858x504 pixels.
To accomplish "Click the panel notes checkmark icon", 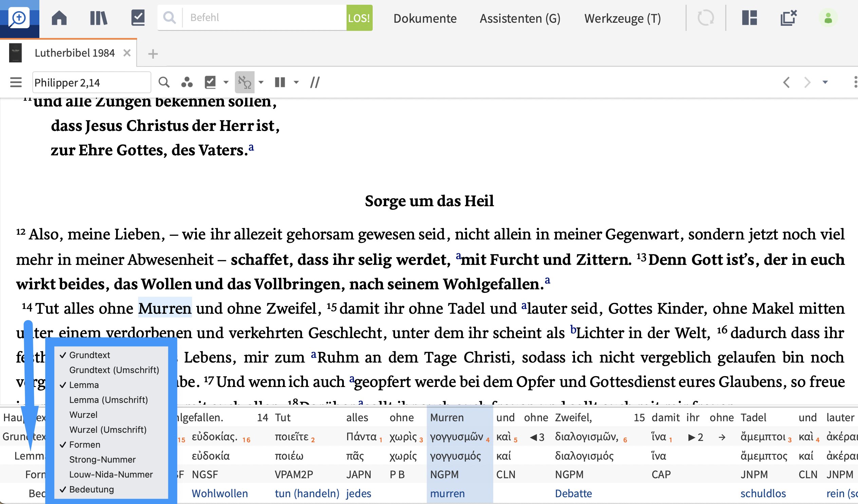I will pyautogui.click(x=210, y=82).
